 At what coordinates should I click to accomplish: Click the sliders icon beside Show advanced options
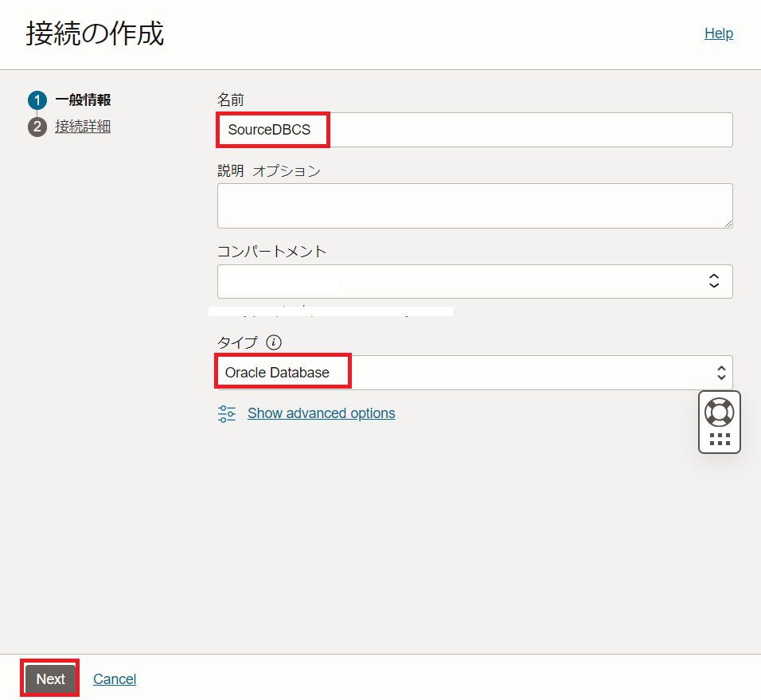[x=227, y=413]
